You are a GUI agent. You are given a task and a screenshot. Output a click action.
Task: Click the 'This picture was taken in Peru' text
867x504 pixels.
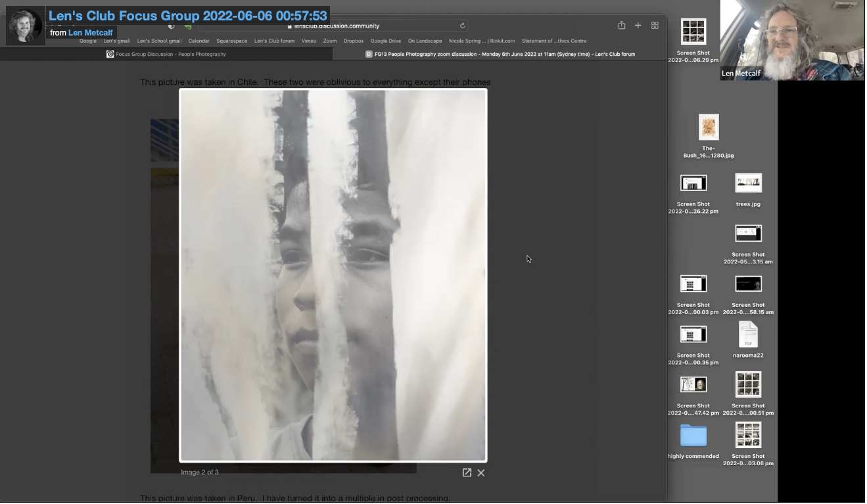[295, 498]
